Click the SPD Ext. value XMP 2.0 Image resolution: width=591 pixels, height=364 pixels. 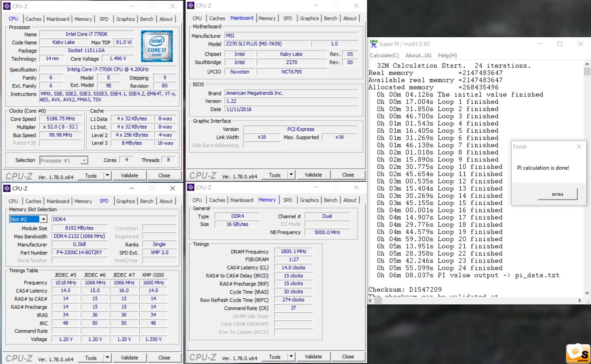pyautogui.click(x=159, y=252)
